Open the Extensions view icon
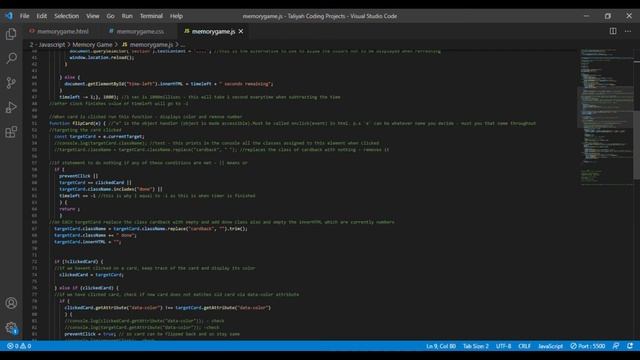Image resolution: width=640 pixels, height=360 pixels. [11, 132]
